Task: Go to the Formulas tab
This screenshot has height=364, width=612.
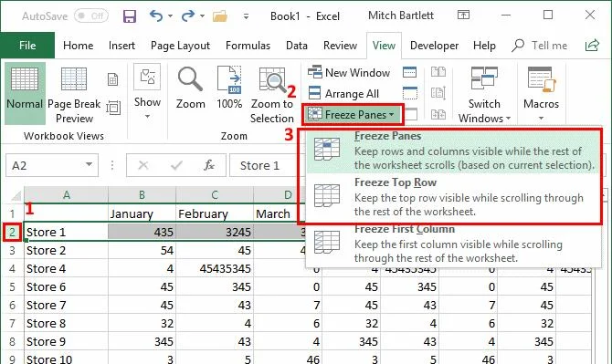Action: pyautogui.click(x=248, y=46)
